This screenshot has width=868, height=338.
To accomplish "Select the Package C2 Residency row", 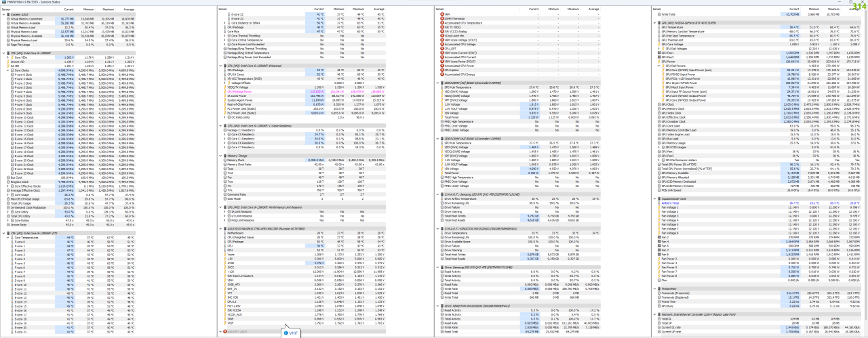I will tap(303, 130).
